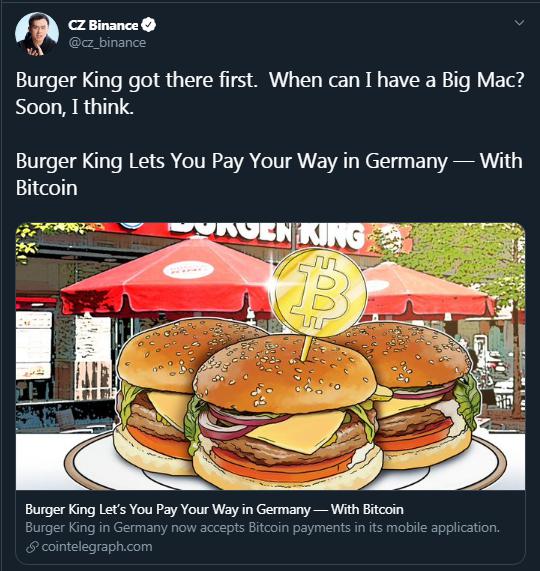Open card title 'Burger King Let's You Pay'
This screenshot has height=571, width=540.
pyautogui.click(x=214, y=509)
